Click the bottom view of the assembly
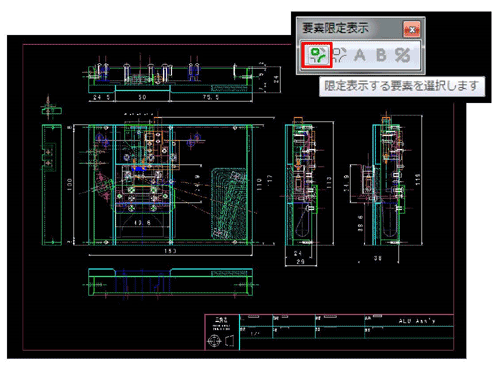The height and width of the screenshot is (368, 500). pyautogui.click(x=170, y=282)
